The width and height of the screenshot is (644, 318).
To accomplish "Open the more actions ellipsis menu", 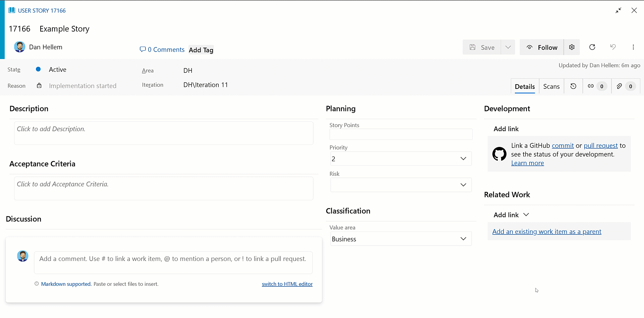I will [x=634, y=47].
